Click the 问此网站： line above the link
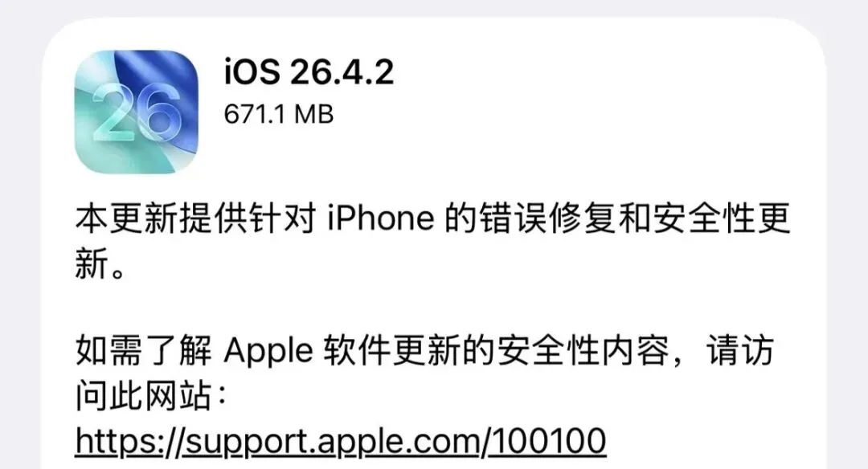Viewport: 868px width, 469px height. click(151, 395)
